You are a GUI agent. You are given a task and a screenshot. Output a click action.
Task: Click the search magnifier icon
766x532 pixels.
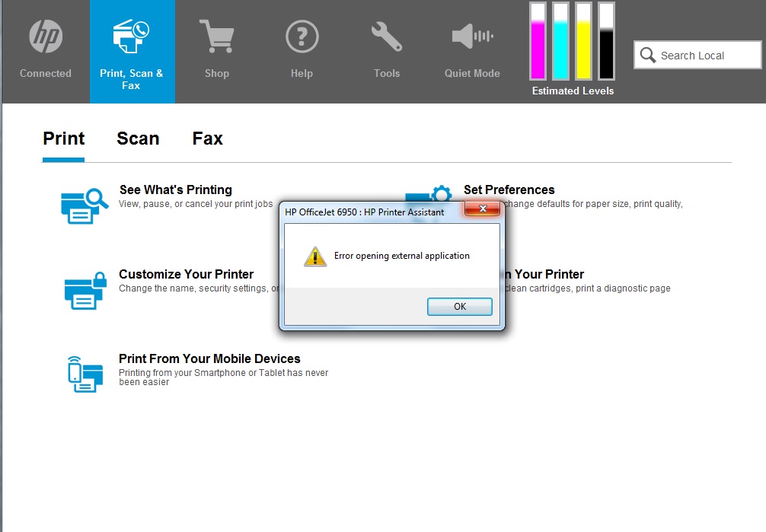click(x=648, y=56)
